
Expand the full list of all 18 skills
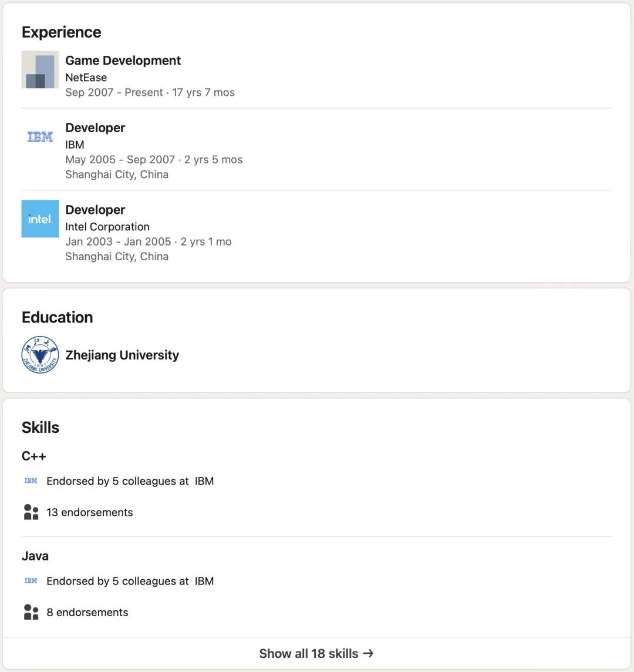tap(316, 654)
